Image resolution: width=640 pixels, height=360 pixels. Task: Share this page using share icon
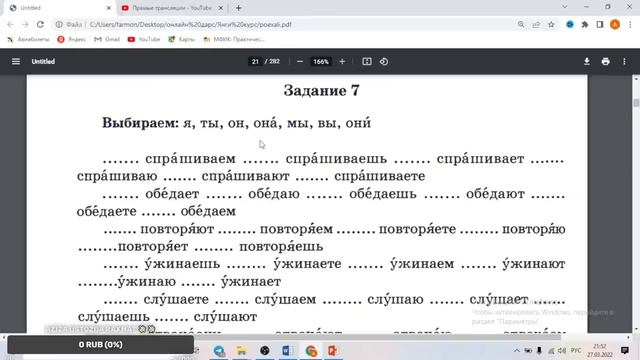(x=536, y=24)
